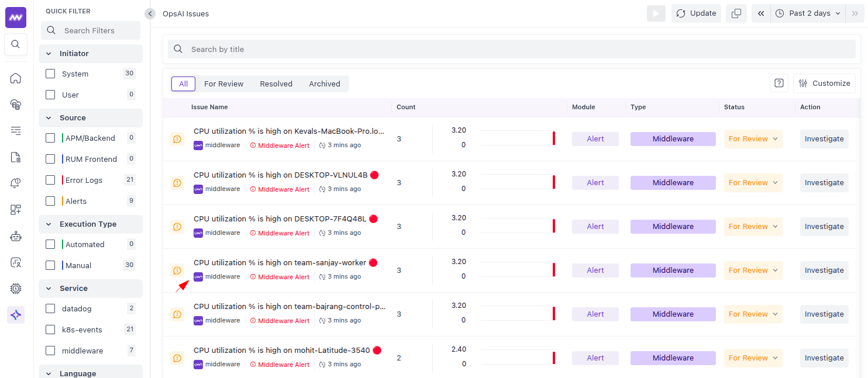Viewport: 868px width, 378px height.
Task: Switch to the Resolved tab
Action: coord(275,84)
